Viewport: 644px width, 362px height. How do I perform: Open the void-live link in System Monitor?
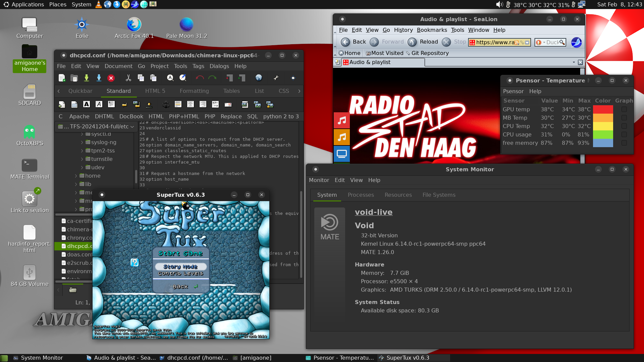[x=374, y=212]
